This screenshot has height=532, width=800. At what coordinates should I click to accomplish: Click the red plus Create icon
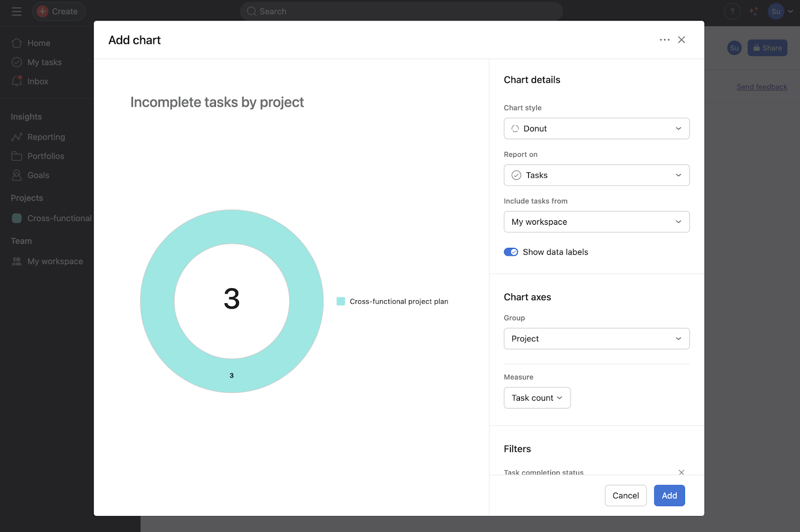pos(42,11)
